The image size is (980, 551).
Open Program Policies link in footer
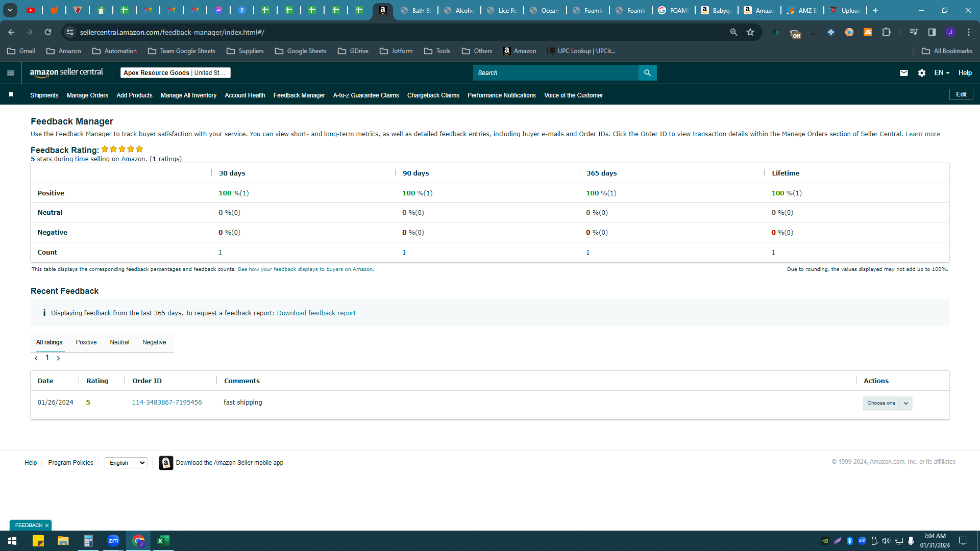coord(70,463)
